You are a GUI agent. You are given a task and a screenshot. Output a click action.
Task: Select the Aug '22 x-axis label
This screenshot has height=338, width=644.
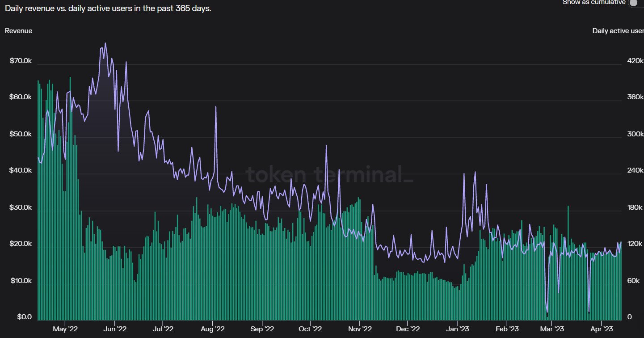tap(213, 329)
